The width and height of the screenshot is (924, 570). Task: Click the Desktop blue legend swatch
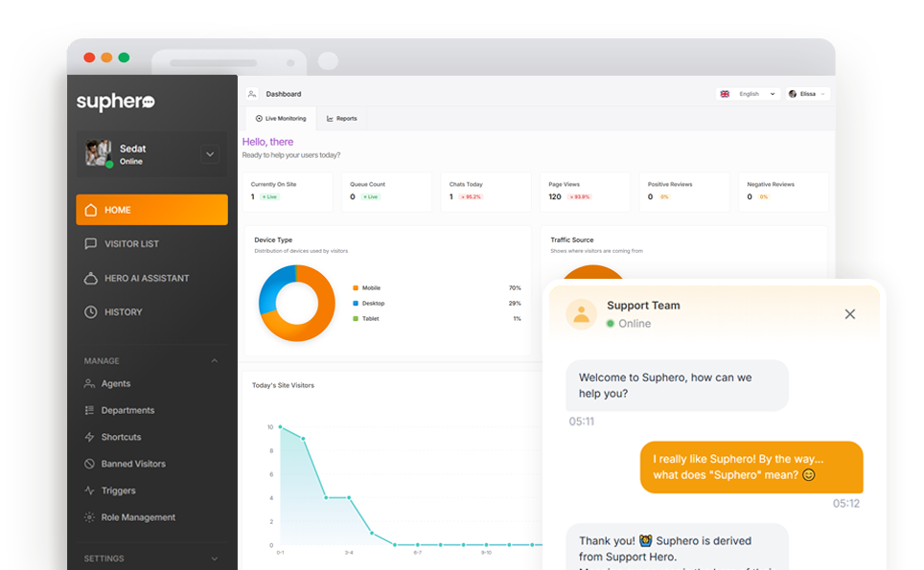pos(356,304)
